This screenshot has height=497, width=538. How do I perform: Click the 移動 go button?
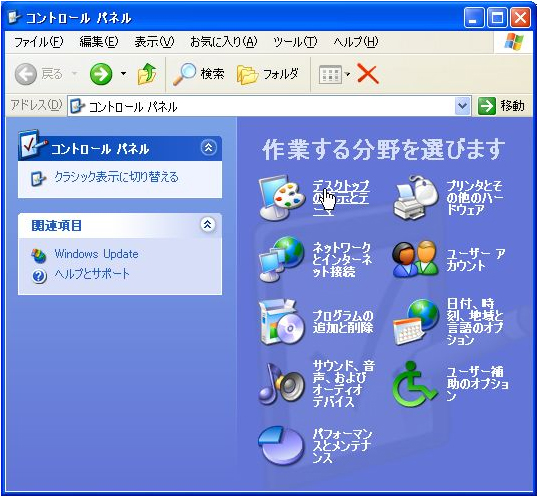(x=501, y=106)
